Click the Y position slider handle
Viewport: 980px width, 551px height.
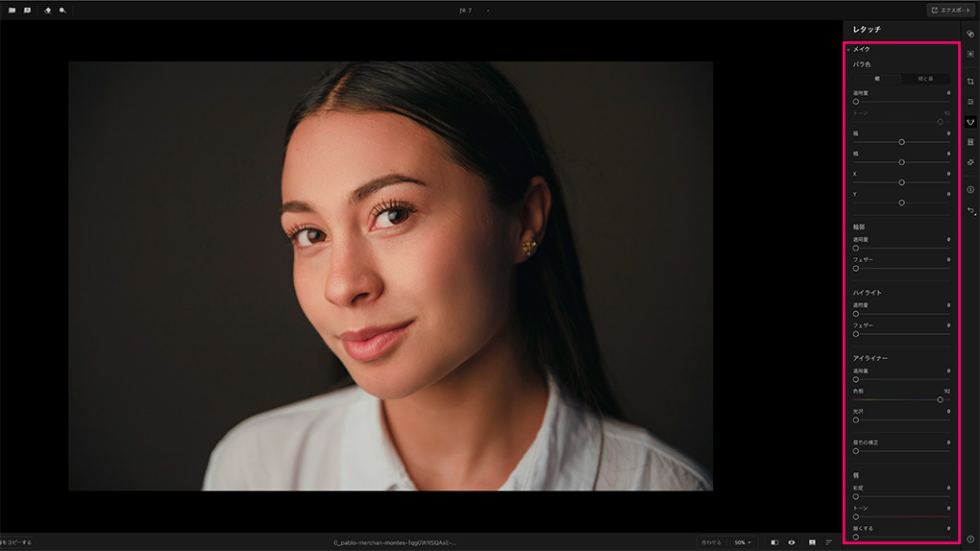coord(901,204)
